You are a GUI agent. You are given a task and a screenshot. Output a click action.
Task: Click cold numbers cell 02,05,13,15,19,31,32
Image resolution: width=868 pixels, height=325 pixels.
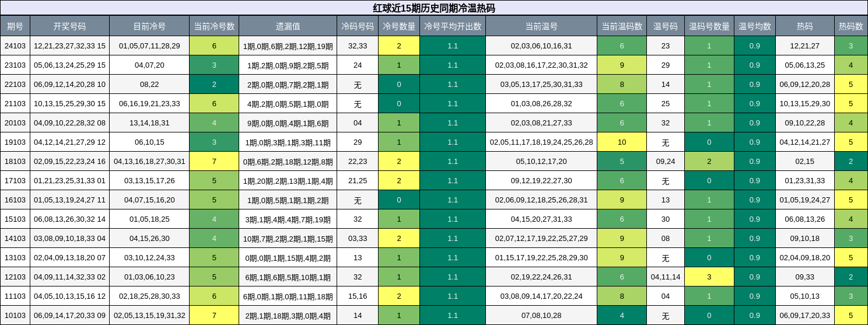coord(149,316)
